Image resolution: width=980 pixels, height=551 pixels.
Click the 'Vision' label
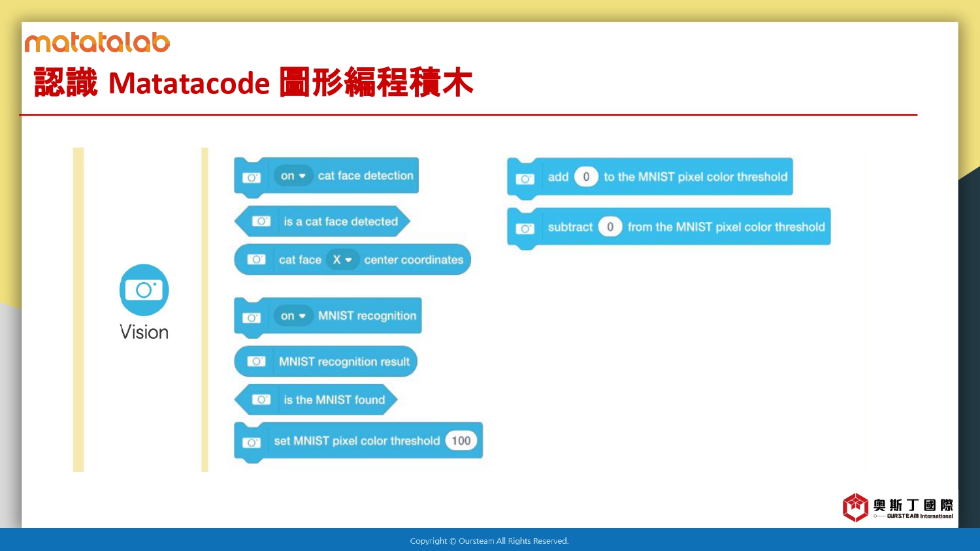pos(144,332)
